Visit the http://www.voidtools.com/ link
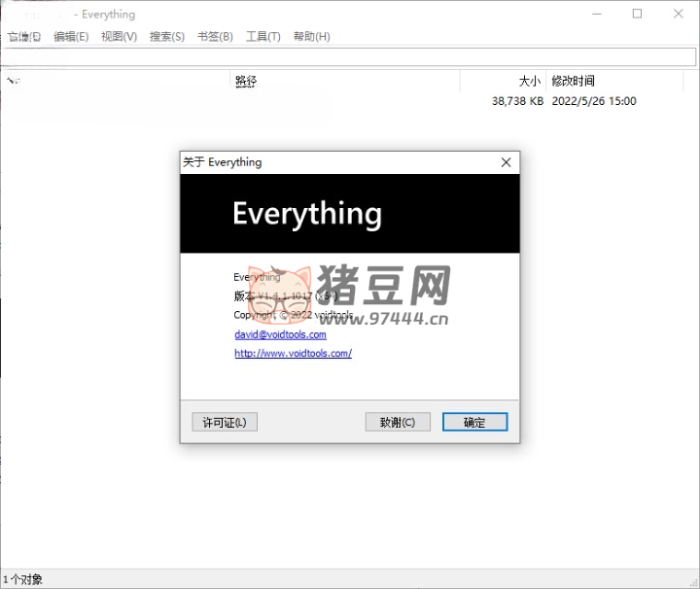 [293, 354]
